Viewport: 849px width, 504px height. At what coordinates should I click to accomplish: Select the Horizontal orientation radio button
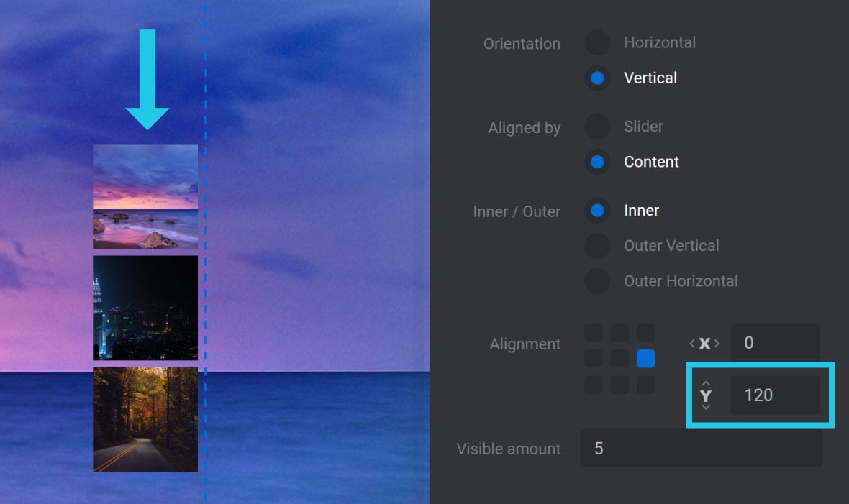click(597, 42)
